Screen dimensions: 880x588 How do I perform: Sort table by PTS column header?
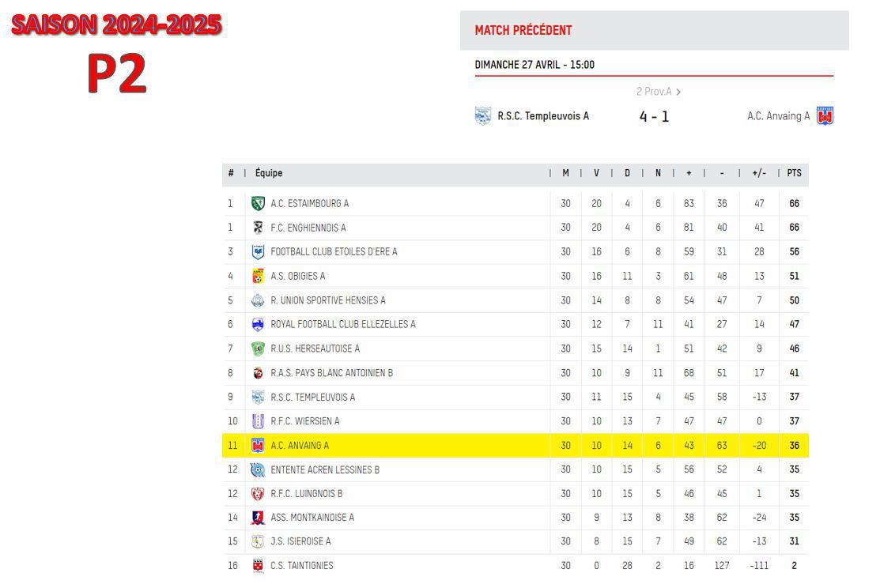(x=794, y=173)
